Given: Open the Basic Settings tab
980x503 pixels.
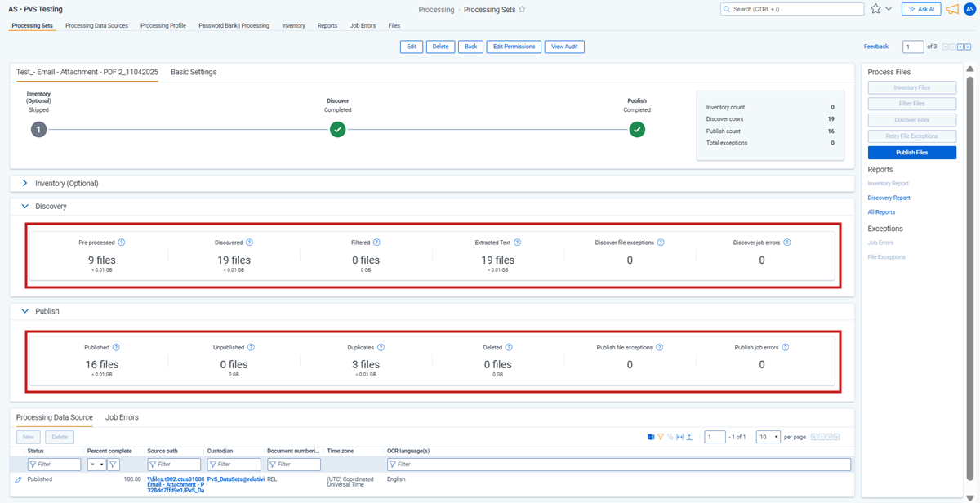Looking at the screenshot, I should click(x=194, y=72).
